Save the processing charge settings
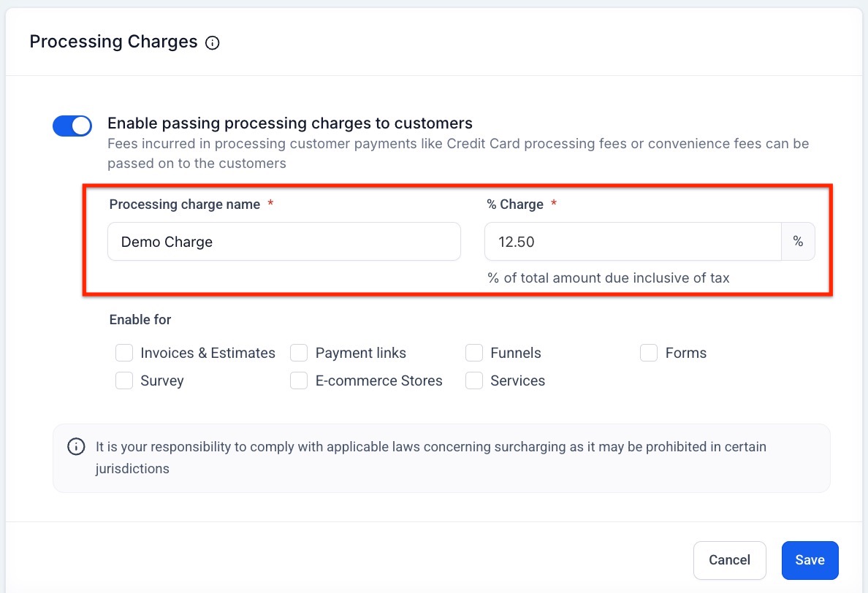The width and height of the screenshot is (868, 593). 810,560
